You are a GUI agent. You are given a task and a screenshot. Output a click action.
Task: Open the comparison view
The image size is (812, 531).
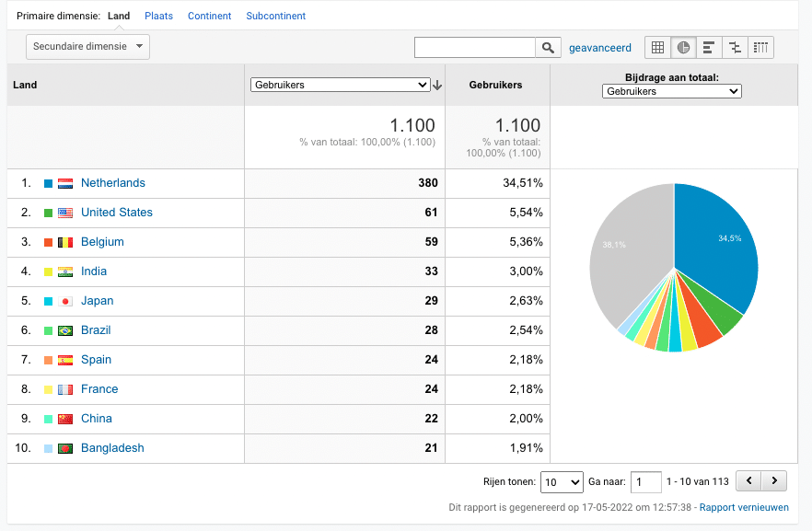click(x=734, y=48)
